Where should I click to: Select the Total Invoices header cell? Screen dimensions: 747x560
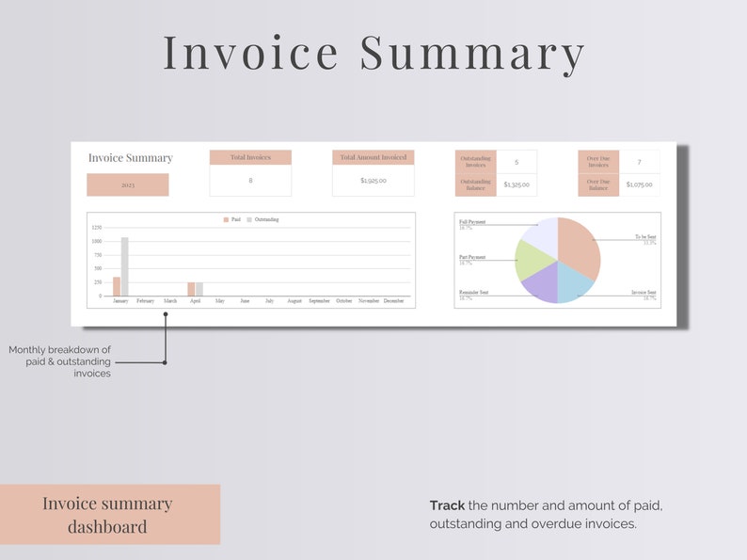coord(250,157)
